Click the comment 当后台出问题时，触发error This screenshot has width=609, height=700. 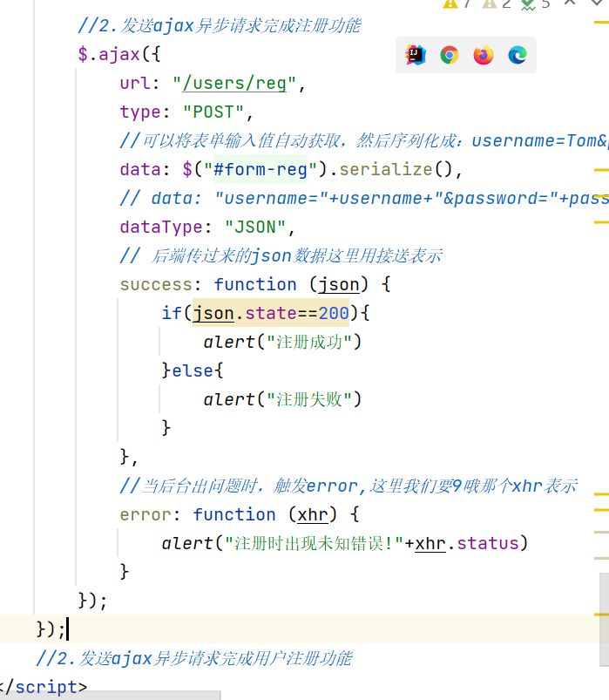click(x=348, y=486)
